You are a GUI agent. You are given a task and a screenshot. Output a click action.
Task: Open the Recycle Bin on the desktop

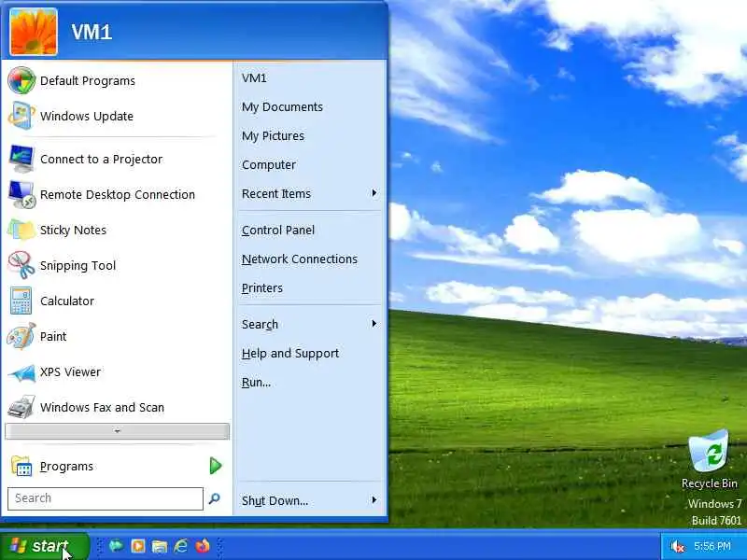[x=709, y=459]
